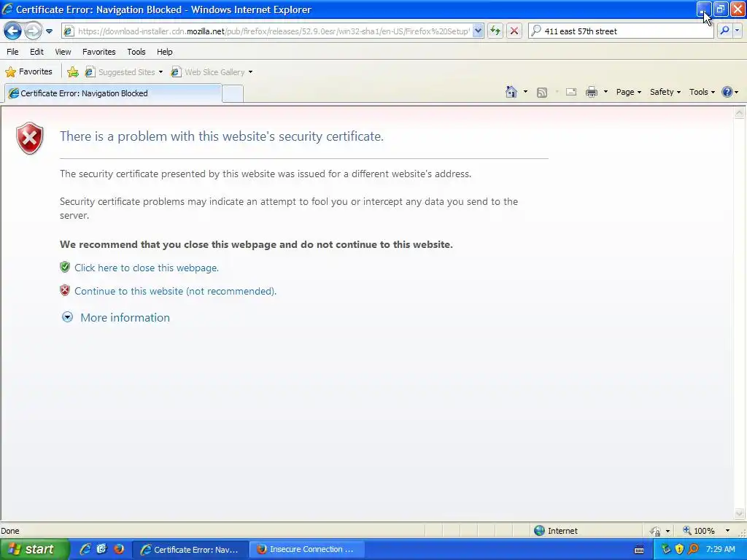Expand More information section
747x560 pixels.
(x=116, y=318)
